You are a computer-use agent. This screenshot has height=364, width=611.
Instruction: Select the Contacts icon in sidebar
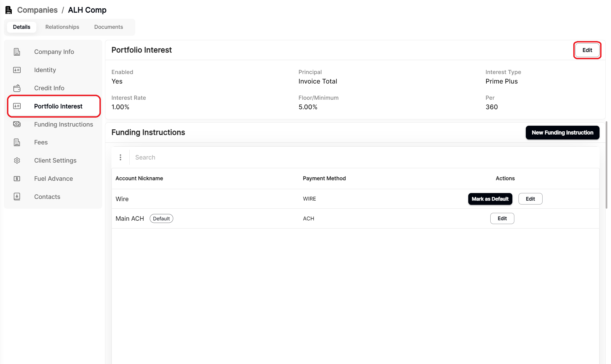tap(17, 196)
